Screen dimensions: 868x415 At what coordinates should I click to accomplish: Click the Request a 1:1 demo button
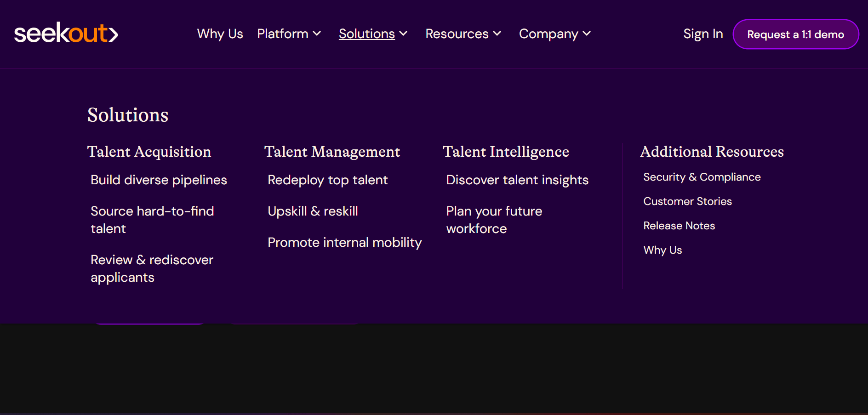click(x=795, y=34)
